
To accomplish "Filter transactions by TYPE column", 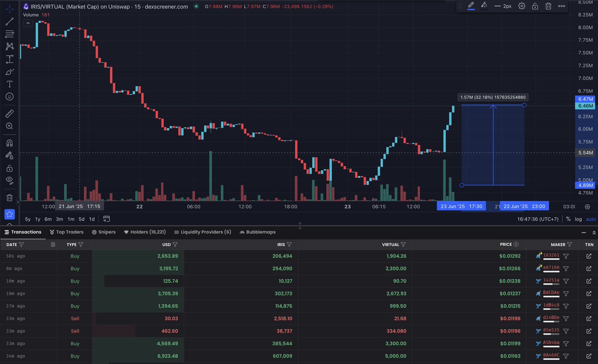I will click(x=81, y=244).
